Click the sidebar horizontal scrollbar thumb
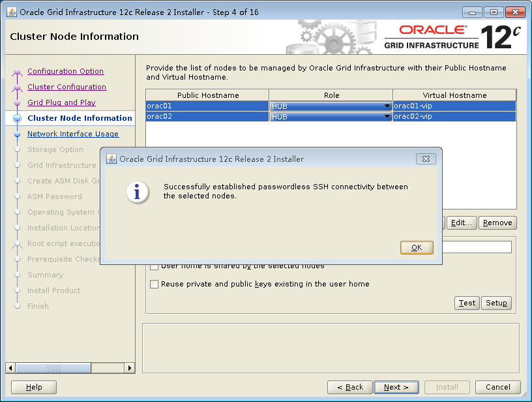532x402 pixels. point(53,367)
